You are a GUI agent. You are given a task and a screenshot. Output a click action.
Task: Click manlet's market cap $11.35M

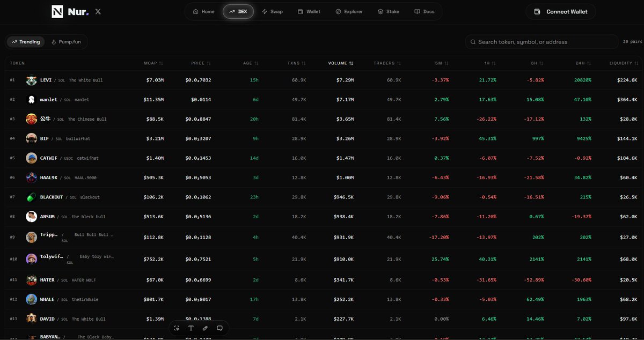(153, 100)
